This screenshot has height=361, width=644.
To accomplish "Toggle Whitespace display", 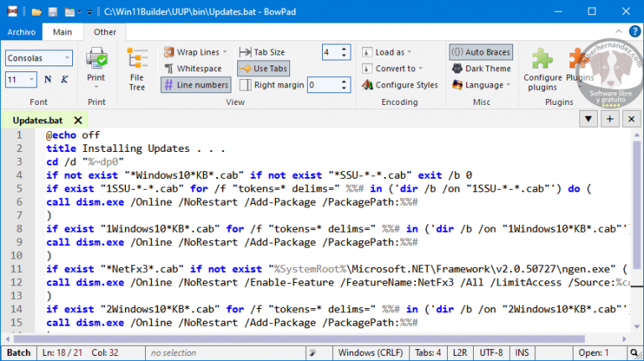I will 193,69.
